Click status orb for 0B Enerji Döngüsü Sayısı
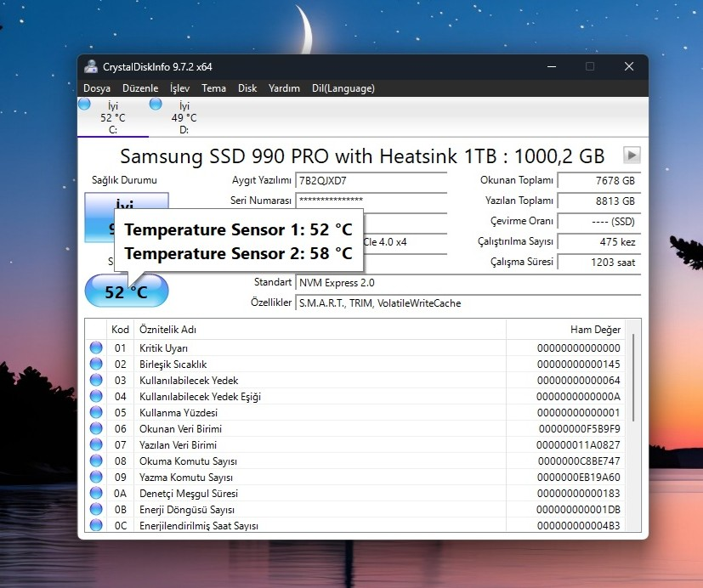 pos(96,509)
